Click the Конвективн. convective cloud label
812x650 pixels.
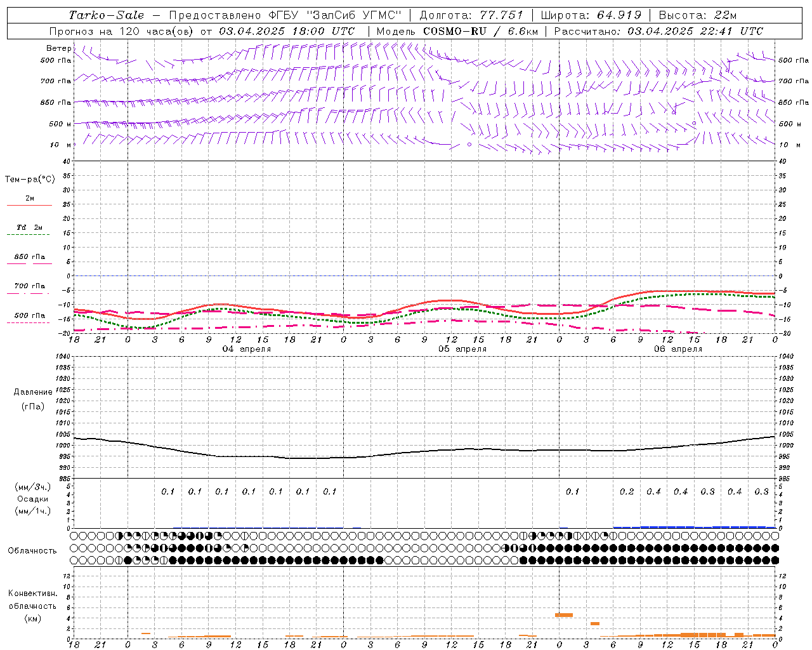click(32, 594)
